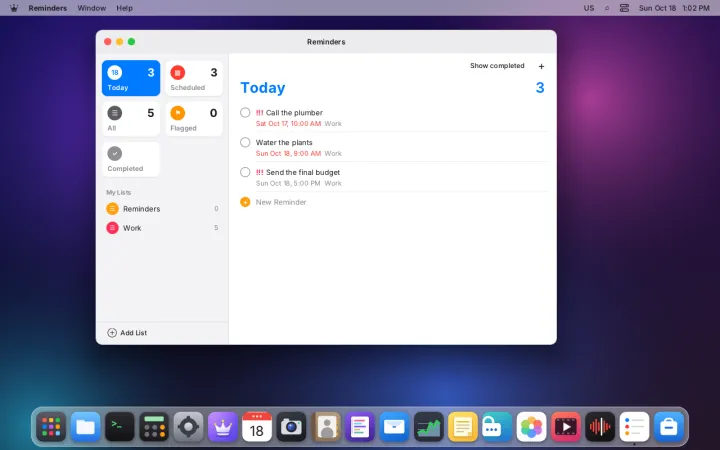Open the Window menu

(92, 8)
